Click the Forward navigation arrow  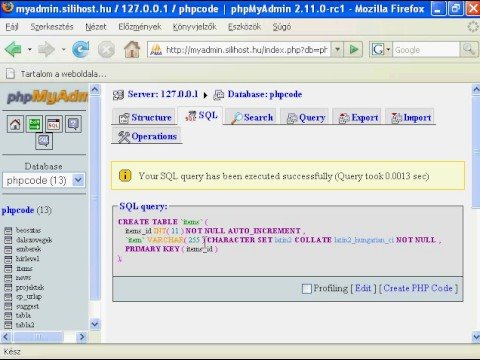tap(46, 50)
